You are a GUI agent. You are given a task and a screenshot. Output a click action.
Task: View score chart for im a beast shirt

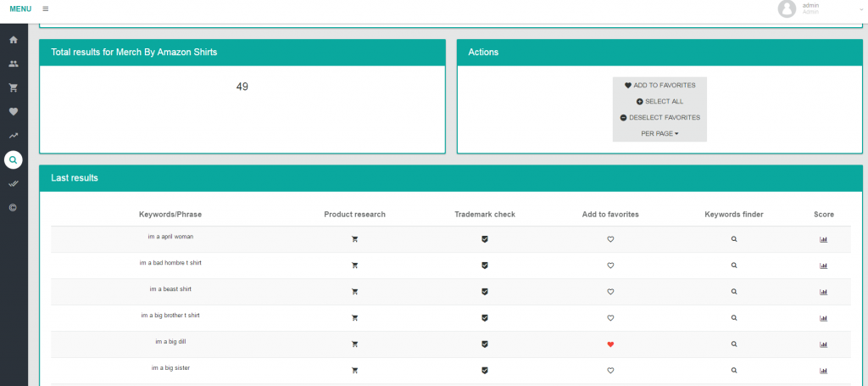click(823, 291)
